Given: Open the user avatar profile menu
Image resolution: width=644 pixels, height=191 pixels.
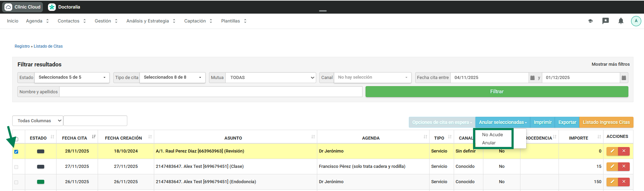Looking at the screenshot, I should pyautogui.click(x=636, y=21).
